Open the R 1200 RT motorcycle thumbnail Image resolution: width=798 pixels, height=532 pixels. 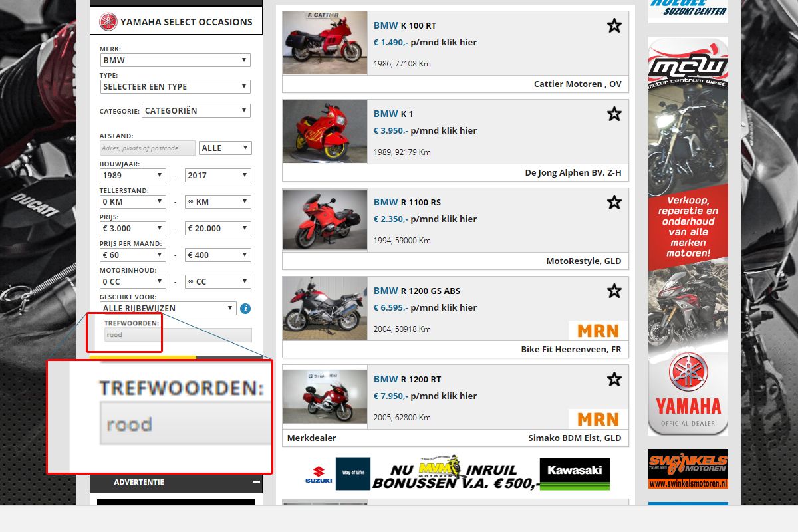[x=325, y=396]
